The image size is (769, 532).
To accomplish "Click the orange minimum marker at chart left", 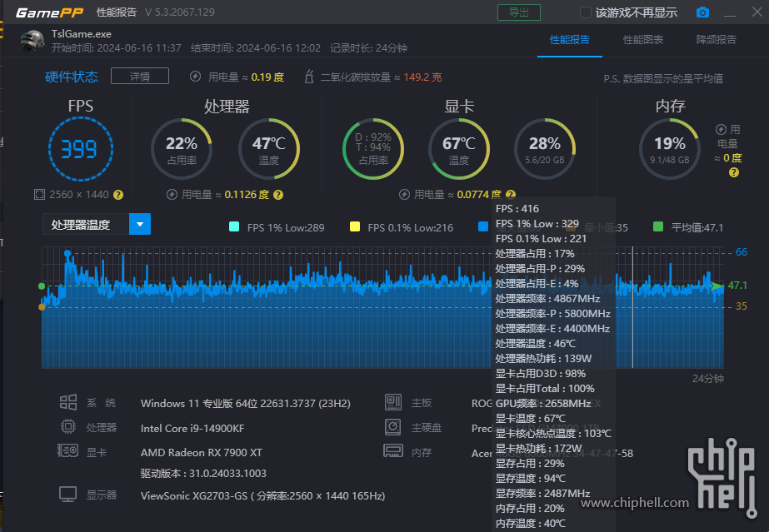I will (42, 307).
